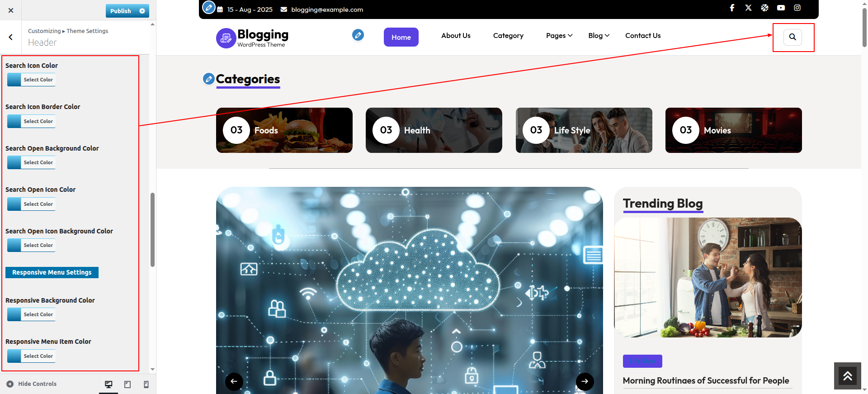Open Publish settings gear dropdown
The image size is (868, 394).
[x=142, y=11]
